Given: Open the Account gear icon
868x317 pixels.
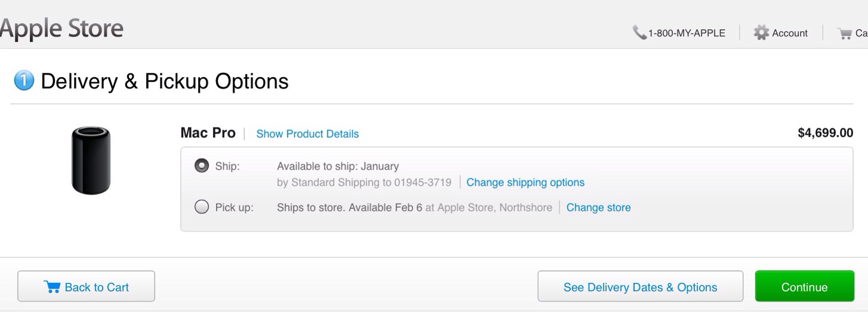Looking at the screenshot, I should click(761, 33).
